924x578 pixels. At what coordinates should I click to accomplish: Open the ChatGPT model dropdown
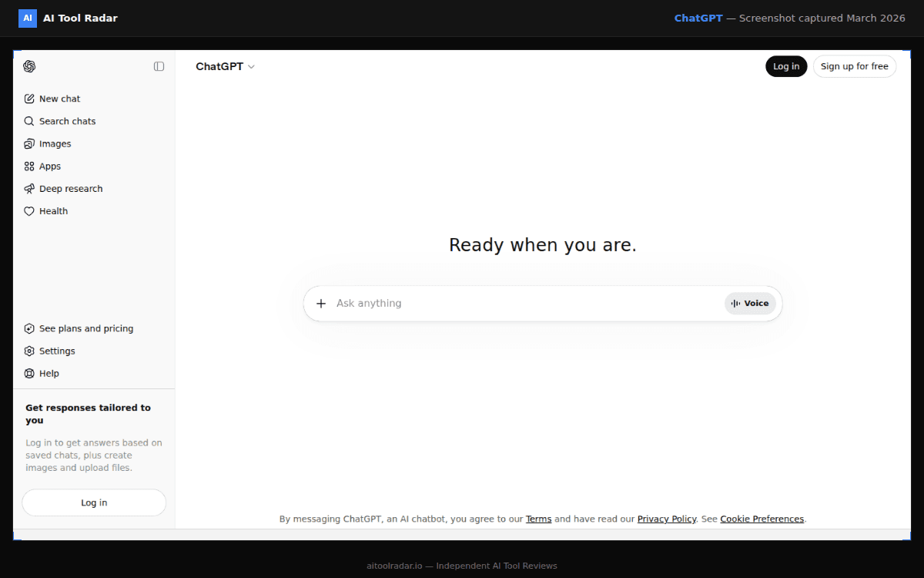point(225,66)
